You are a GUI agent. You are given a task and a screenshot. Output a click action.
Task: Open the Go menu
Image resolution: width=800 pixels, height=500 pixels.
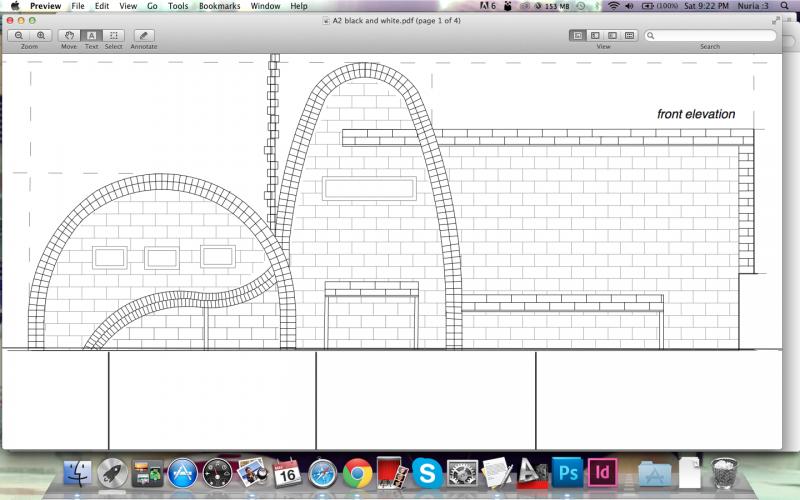[x=152, y=6]
